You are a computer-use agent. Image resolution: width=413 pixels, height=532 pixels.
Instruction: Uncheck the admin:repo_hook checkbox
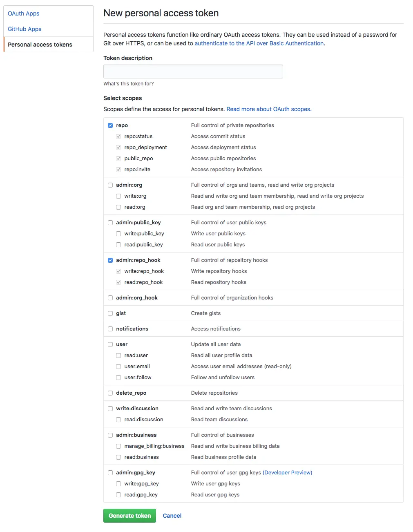pyautogui.click(x=110, y=260)
